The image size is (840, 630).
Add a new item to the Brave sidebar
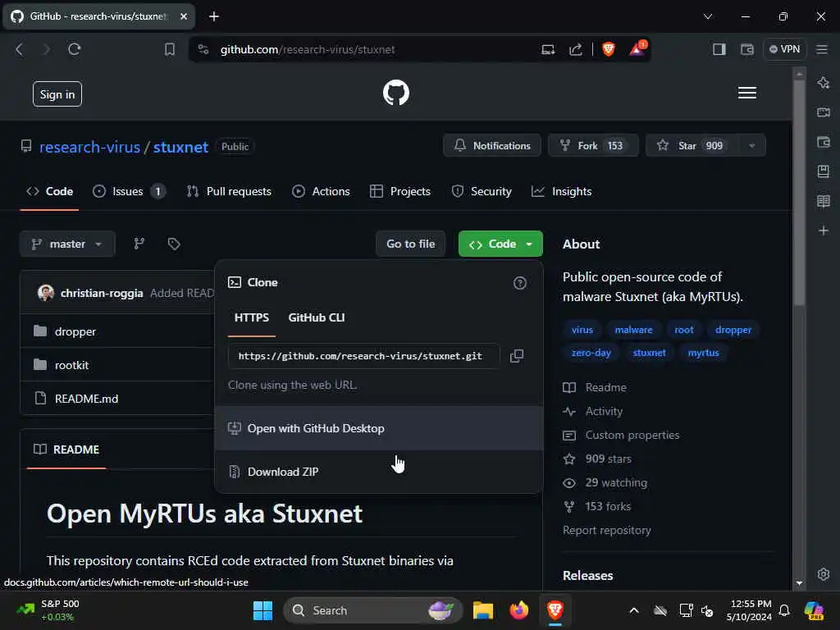pos(824,231)
